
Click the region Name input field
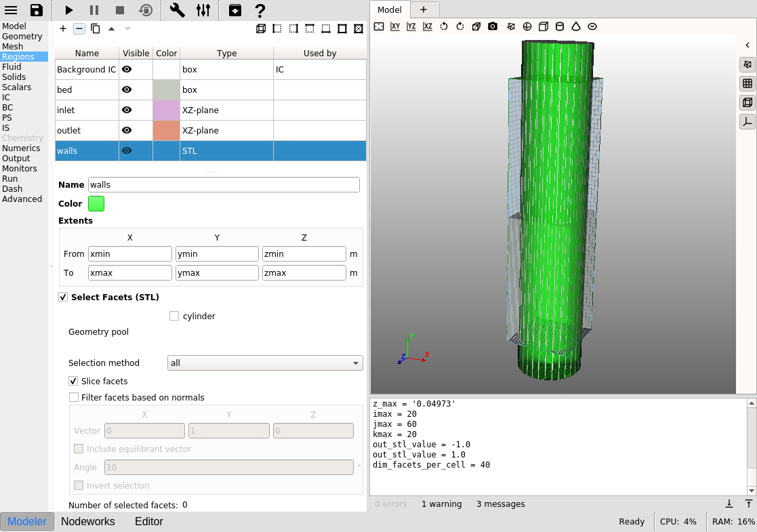pyautogui.click(x=224, y=185)
